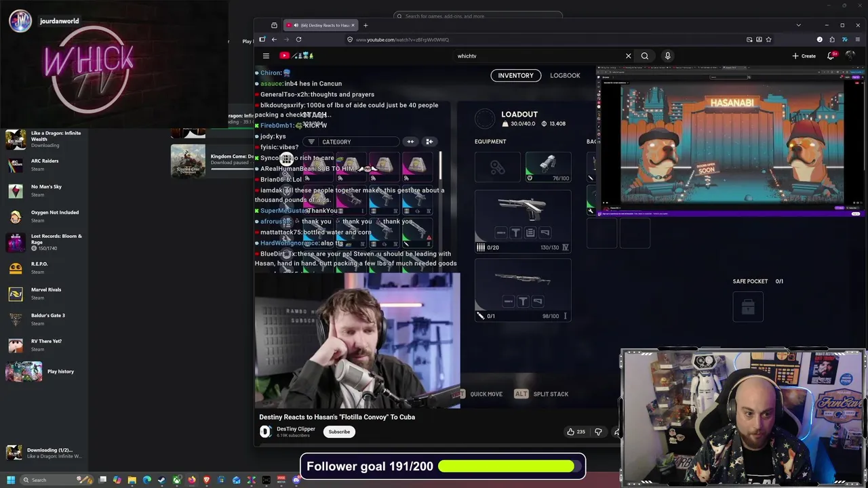Open Like a Dragon: Infinite Wealth downloading entry
This screenshot has height=488, width=868.
point(43,139)
